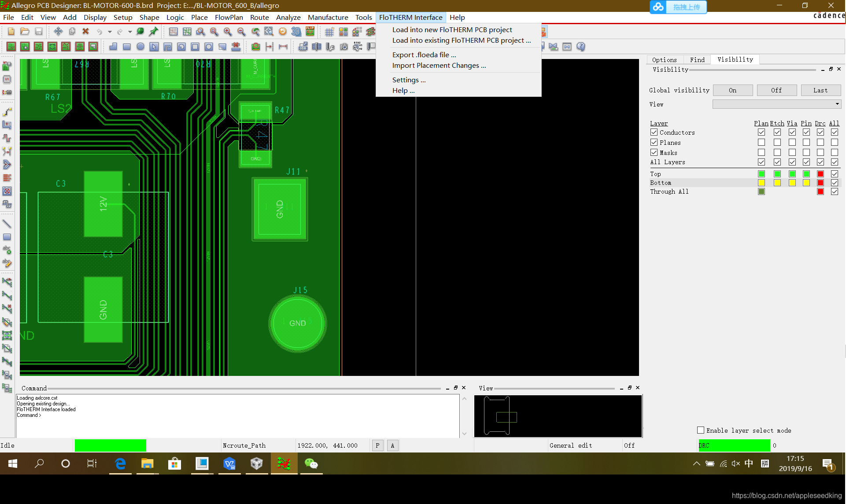Image resolution: width=846 pixels, height=504 pixels.
Task: Toggle Conductors Via visibility checkbox
Action: 792,132
